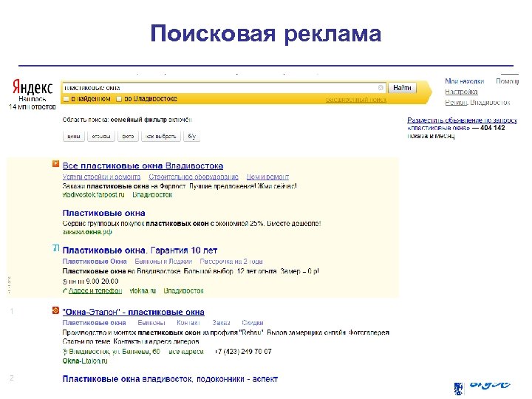
Task: Click the '404 142' impressions count text
Action: tap(493, 128)
